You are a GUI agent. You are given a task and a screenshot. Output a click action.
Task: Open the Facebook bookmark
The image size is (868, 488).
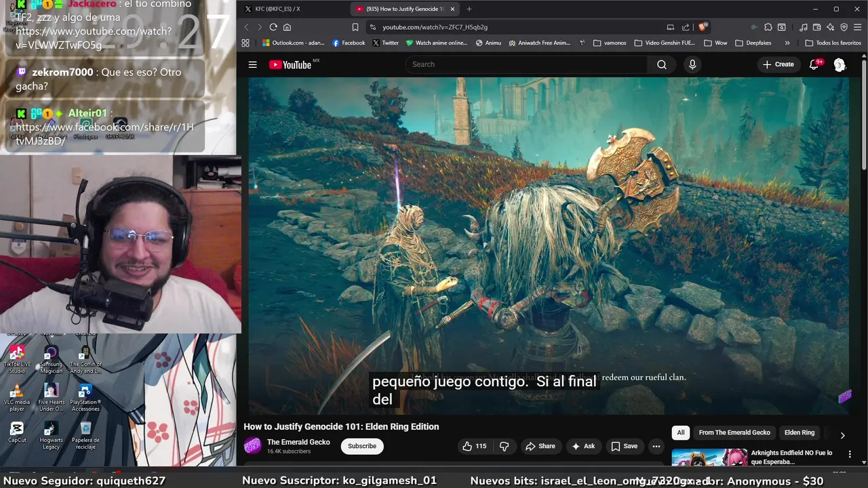349,43
